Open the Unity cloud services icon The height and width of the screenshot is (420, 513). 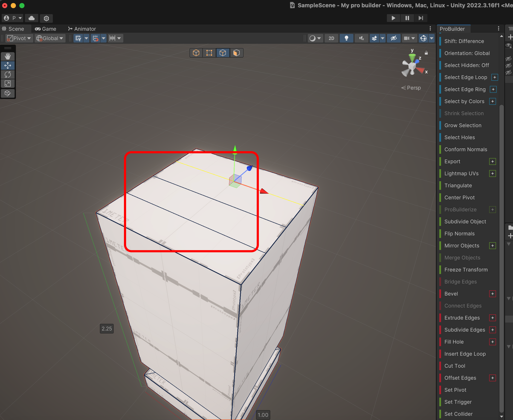pyautogui.click(x=31, y=18)
